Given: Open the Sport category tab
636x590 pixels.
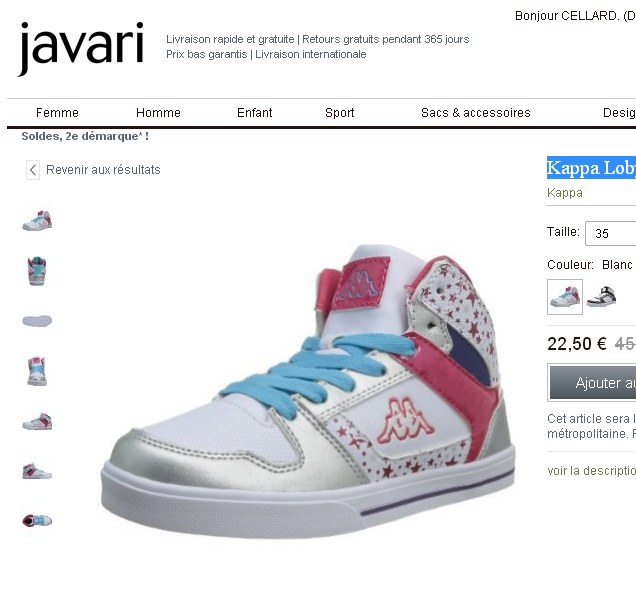Looking at the screenshot, I should [339, 113].
